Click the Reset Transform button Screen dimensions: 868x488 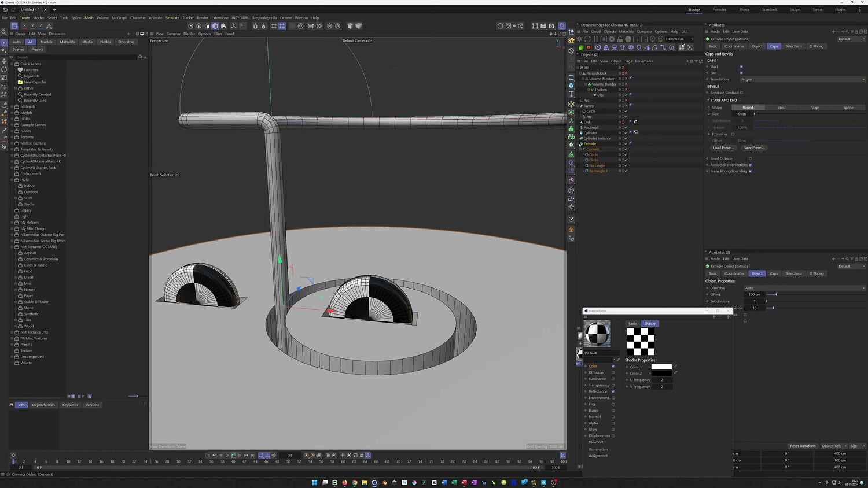(x=803, y=446)
